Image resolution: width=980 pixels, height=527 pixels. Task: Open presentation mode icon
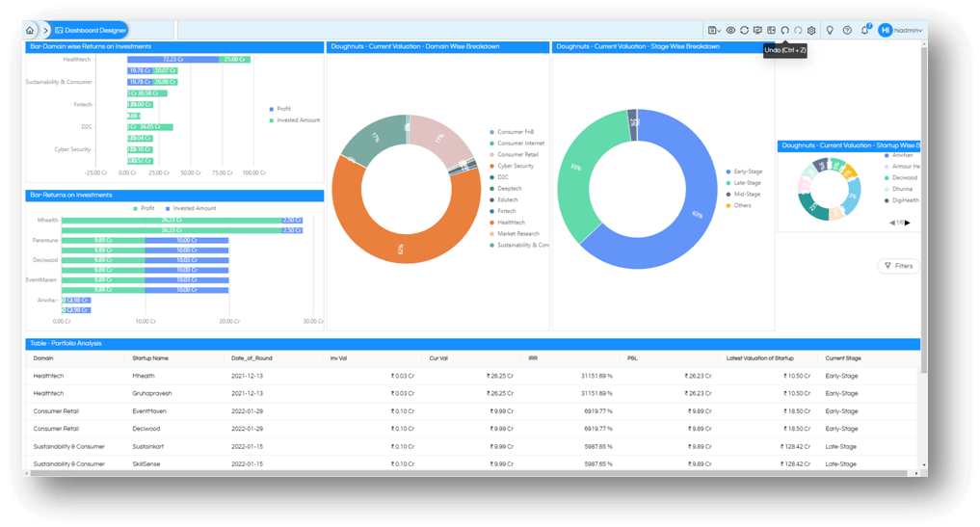coord(757,30)
